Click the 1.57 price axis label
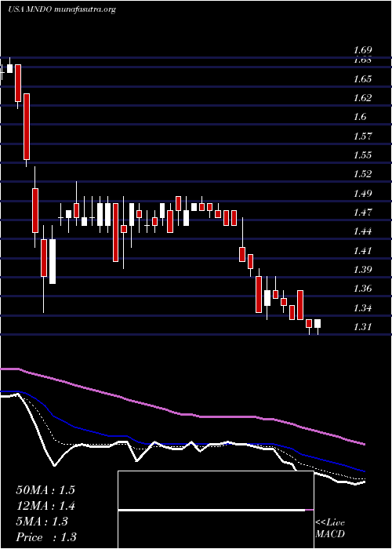The image size is (392, 549). tap(362, 136)
